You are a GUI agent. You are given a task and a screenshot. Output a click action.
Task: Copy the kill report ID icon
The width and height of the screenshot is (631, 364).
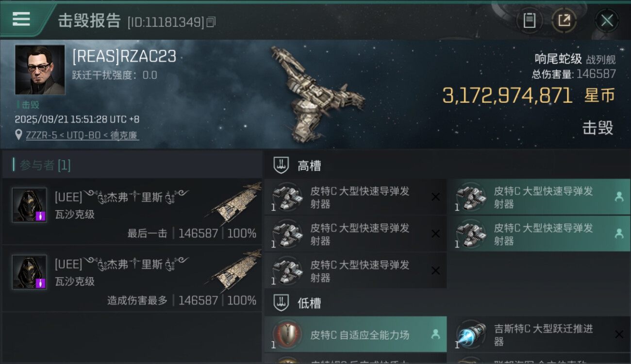211,22
